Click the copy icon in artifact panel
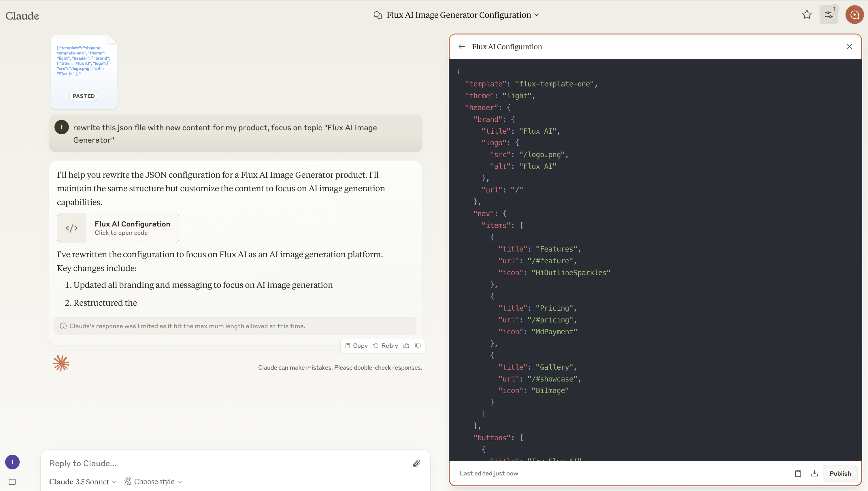 (798, 473)
